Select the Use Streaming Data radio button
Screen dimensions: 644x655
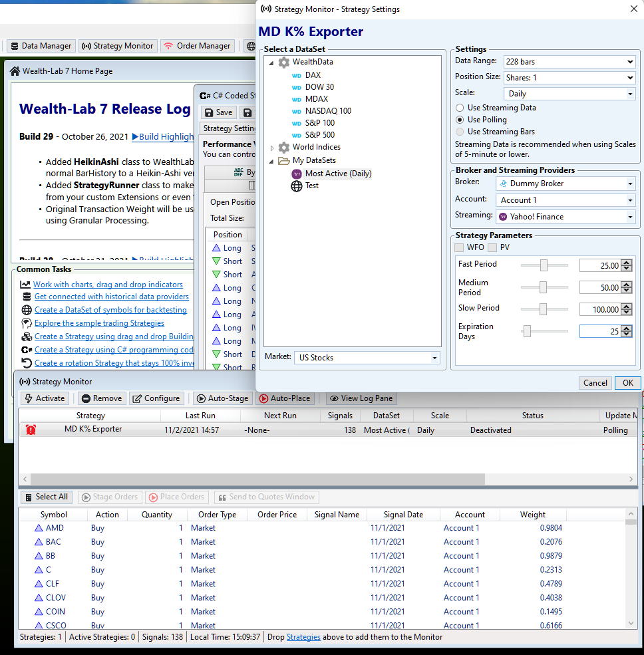tap(460, 108)
